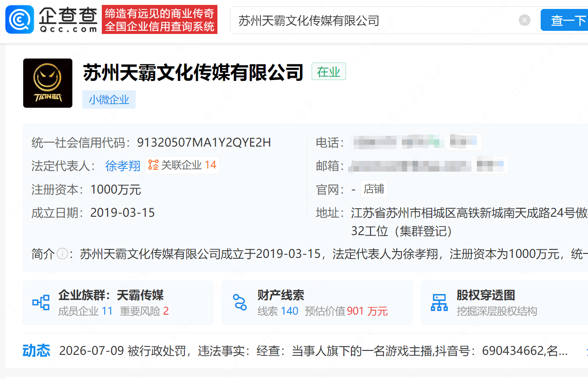This screenshot has height=379, width=588.
Task: Open the 线索 140 count link
Action: [x=278, y=311]
